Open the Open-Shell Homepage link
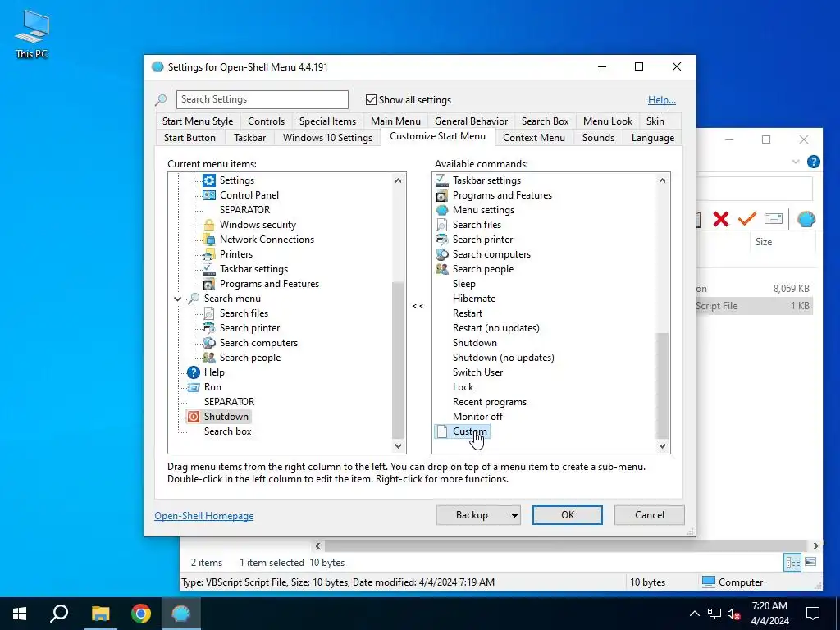 pos(204,516)
